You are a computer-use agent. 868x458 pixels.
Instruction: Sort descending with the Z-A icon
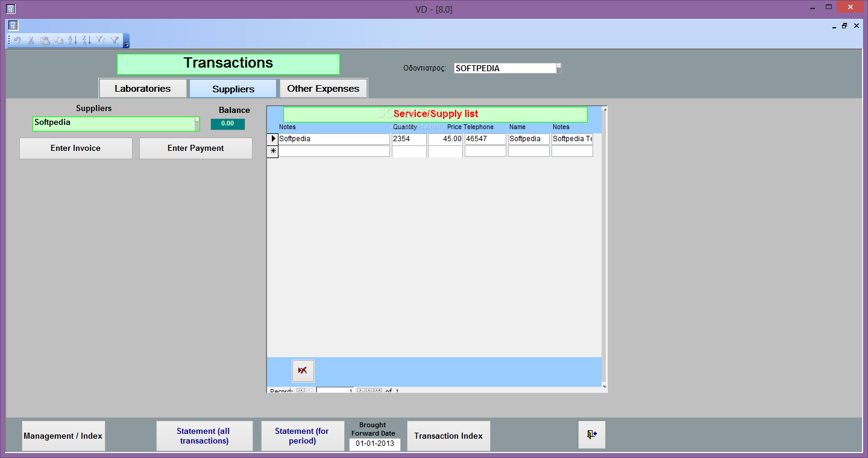(x=86, y=40)
